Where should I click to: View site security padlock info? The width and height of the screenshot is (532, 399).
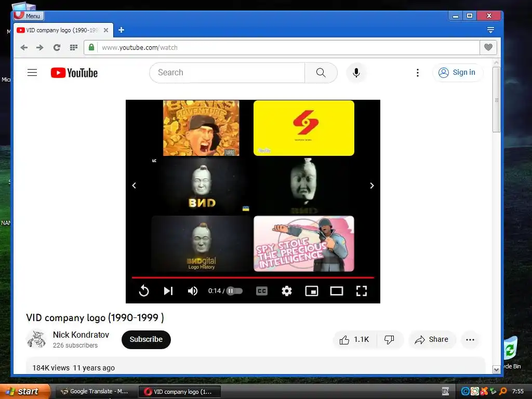coord(91,47)
